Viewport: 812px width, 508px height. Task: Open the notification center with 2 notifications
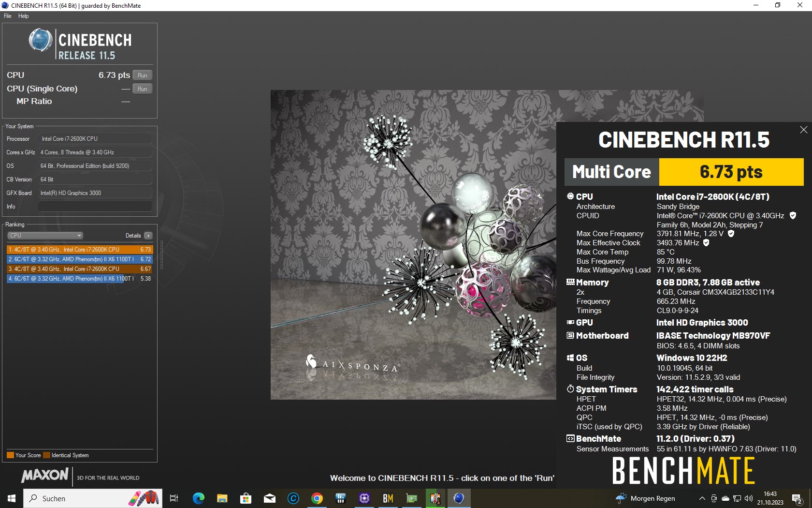point(797,498)
